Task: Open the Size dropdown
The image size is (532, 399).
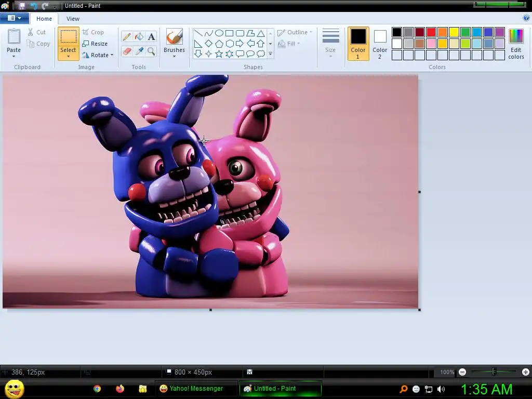Action: pos(330,44)
